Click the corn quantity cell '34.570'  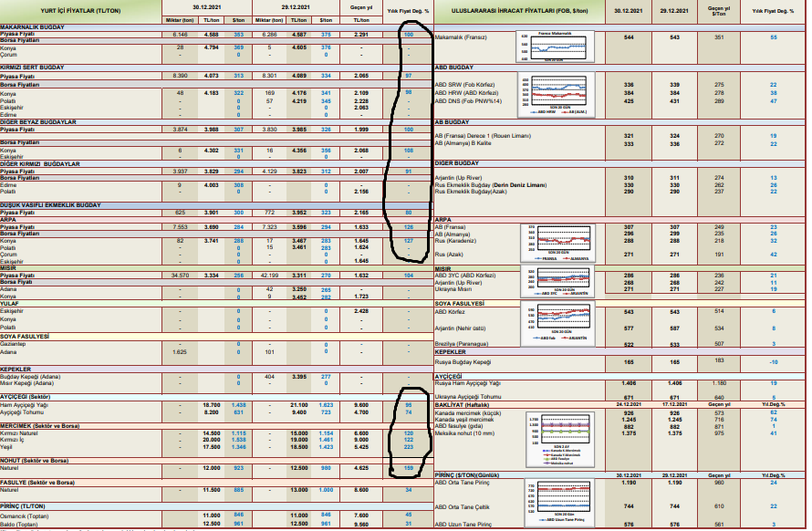click(181, 276)
